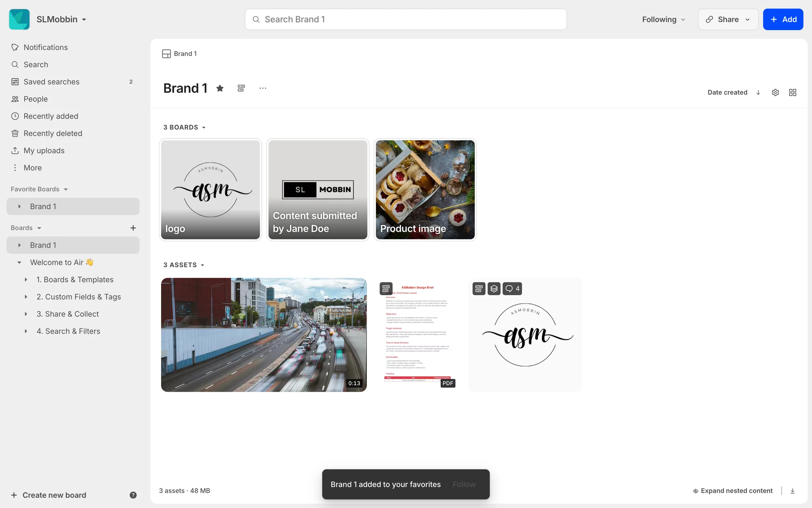
Task: Reverse sort order with the arrow icon
Action: click(758, 92)
